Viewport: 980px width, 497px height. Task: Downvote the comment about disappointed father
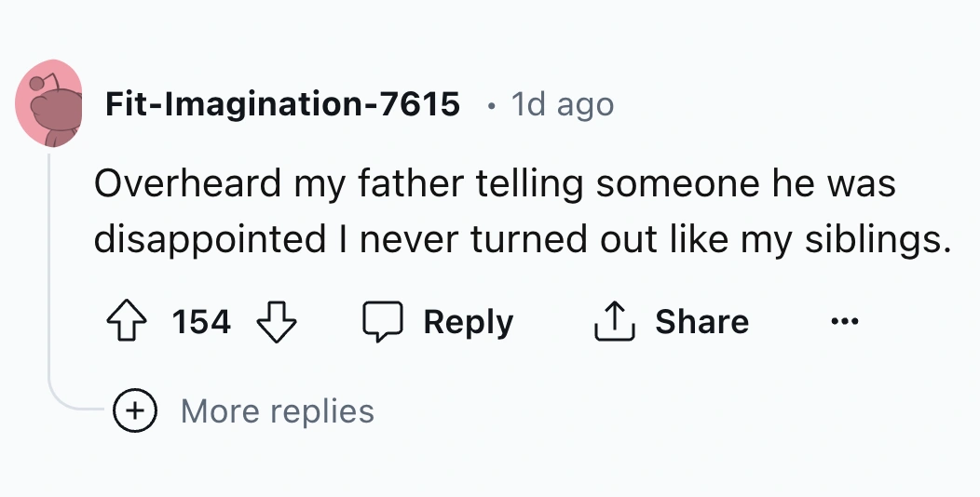[276, 322]
